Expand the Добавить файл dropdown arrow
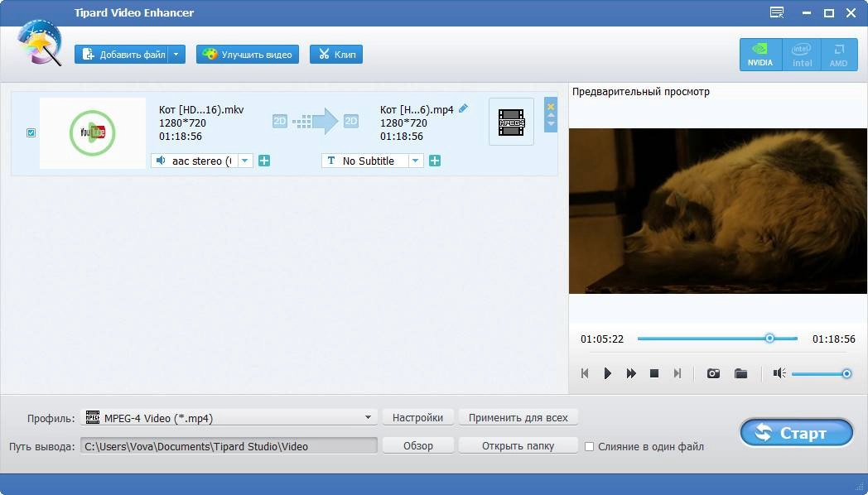This screenshot has width=868, height=495. point(176,54)
